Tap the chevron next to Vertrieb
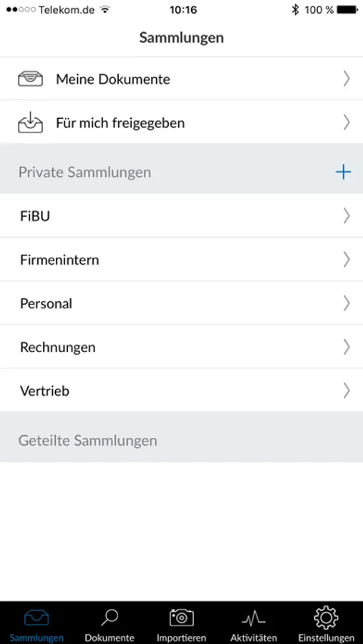The image size is (363, 644). [x=347, y=391]
